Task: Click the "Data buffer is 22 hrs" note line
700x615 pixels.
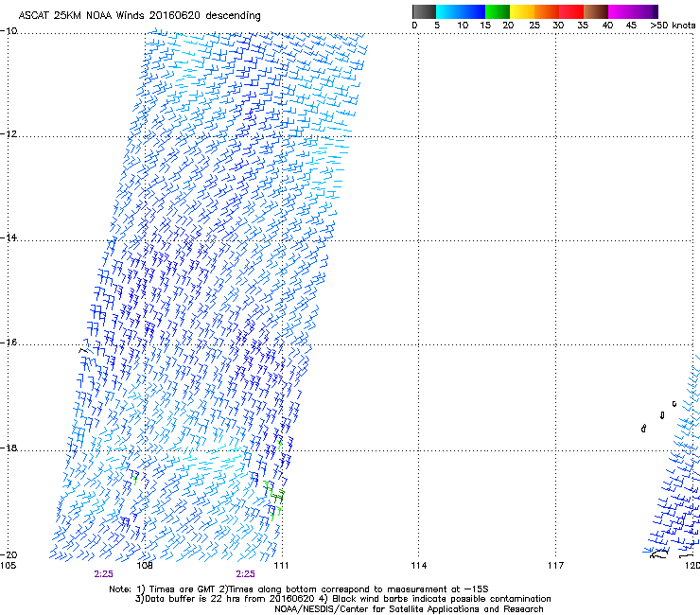Action: (x=342, y=599)
